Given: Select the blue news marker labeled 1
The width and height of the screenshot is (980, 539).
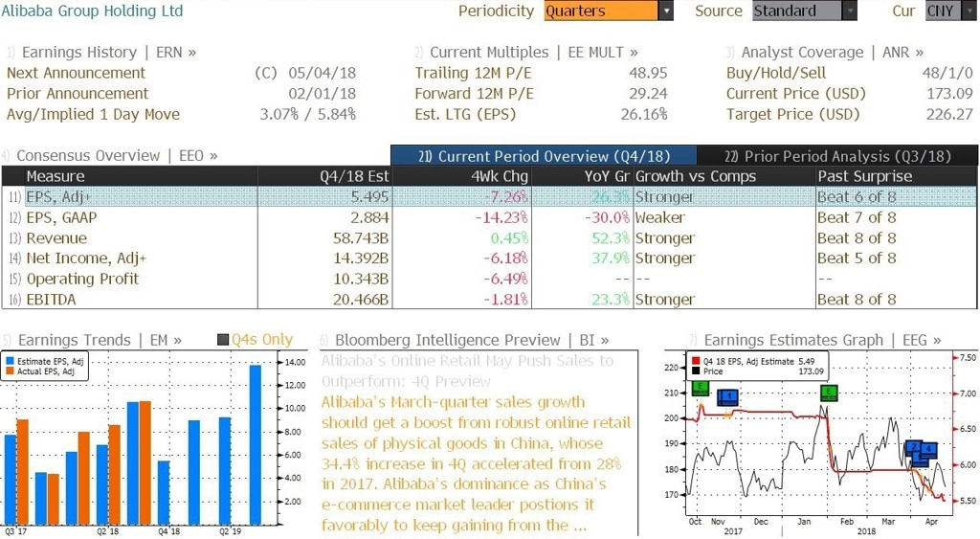Looking at the screenshot, I should pos(728,396).
